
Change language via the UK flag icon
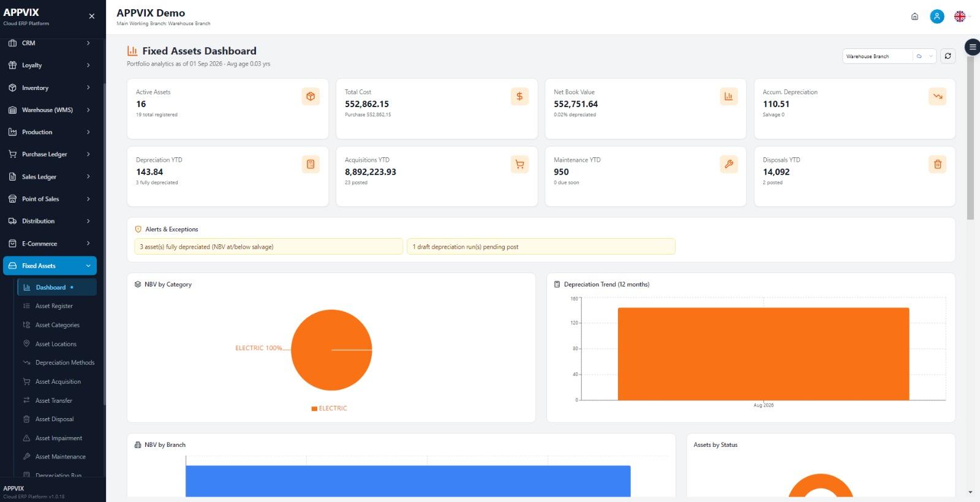tap(960, 17)
